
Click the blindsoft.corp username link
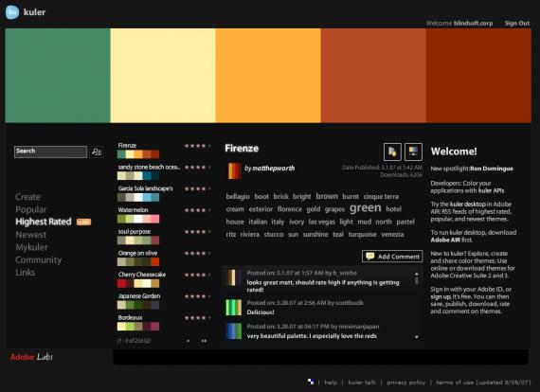(473, 24)
